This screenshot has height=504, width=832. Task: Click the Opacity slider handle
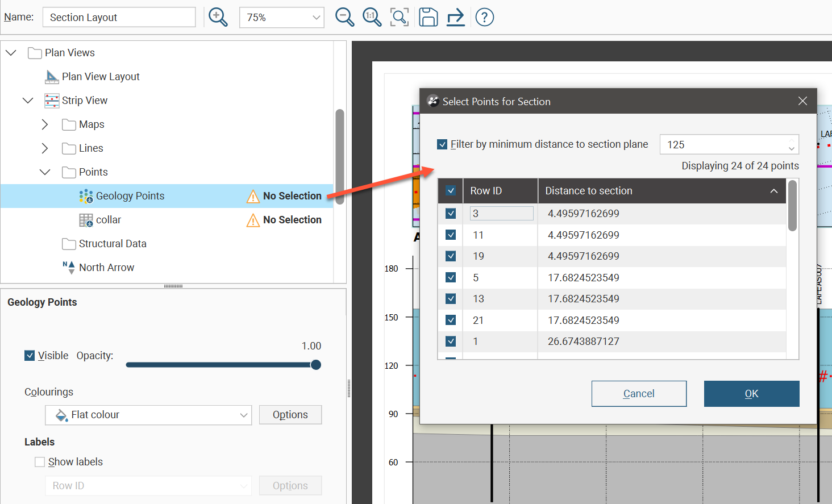pos(316,365)
